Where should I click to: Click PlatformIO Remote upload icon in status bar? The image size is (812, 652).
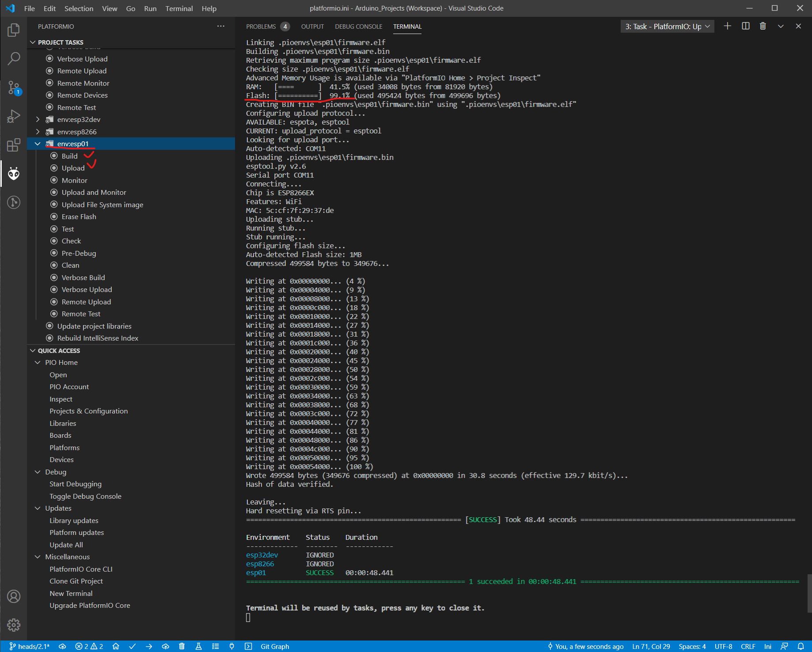pyautogui.click(x=166, y=646)
